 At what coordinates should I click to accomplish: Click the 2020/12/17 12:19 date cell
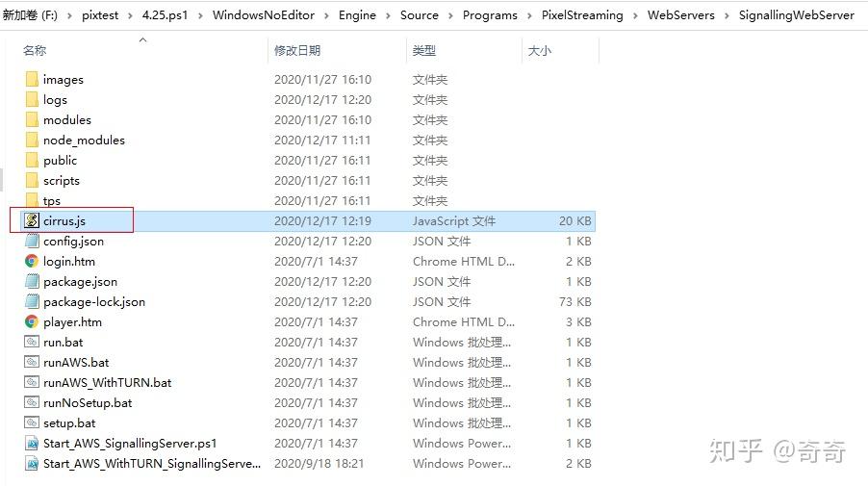322,220
